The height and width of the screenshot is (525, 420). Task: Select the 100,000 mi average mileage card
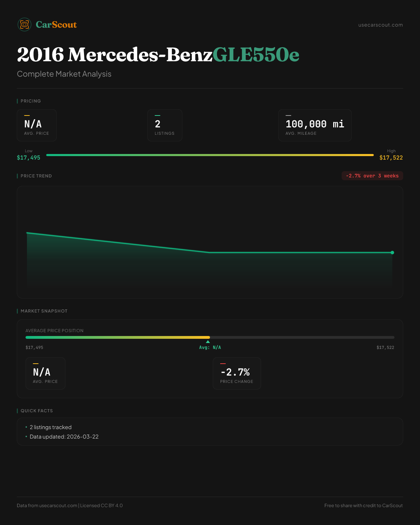pyautogui.click(x=315, y=125)
